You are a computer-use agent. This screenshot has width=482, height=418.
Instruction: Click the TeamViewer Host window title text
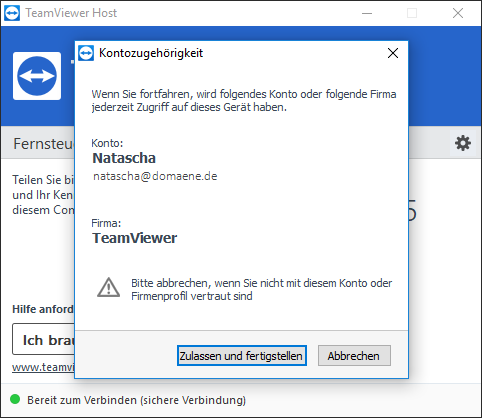point(71,13)
